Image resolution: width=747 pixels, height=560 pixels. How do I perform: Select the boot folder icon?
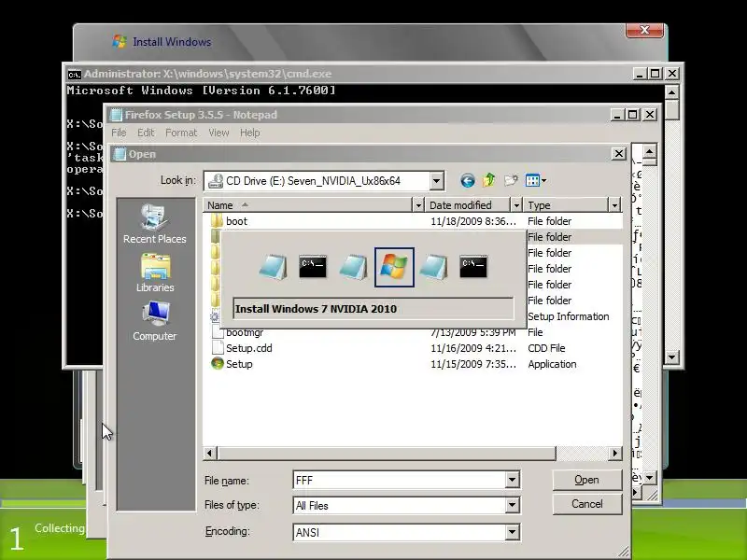217,220
